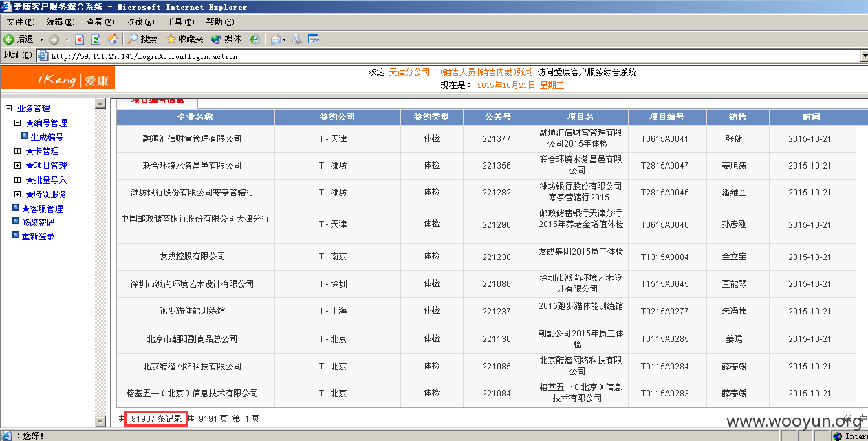Click the Print icon in toolbar
The image size is (868, 441).
[x=297, y=39]
